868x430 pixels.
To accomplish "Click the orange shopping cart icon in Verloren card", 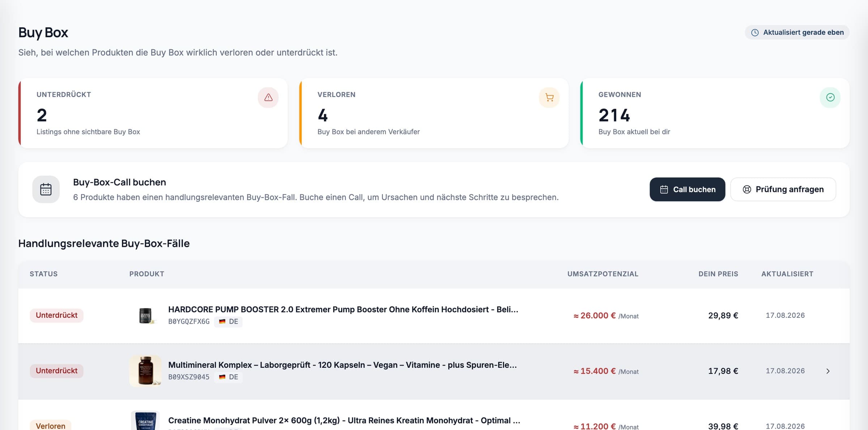I will 549,97.
